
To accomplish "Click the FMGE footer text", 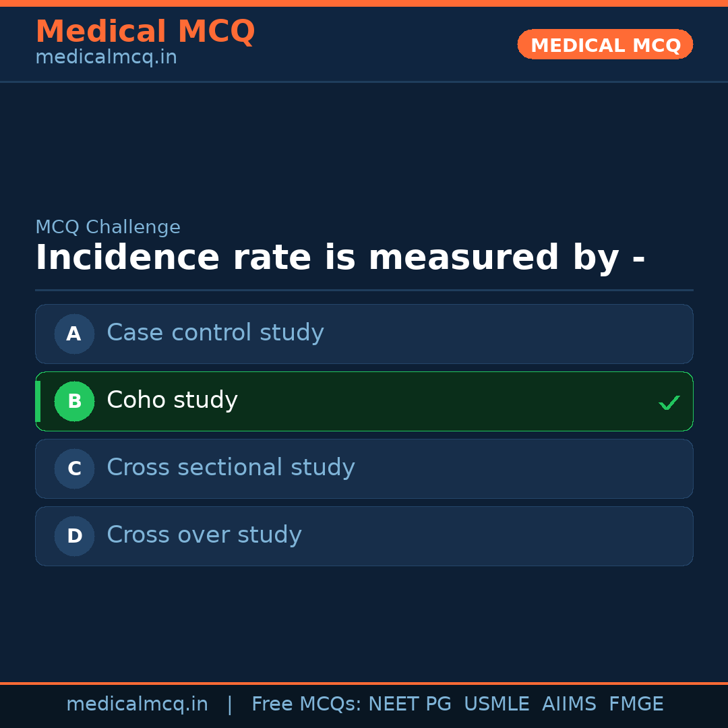I will coord(636,704).
